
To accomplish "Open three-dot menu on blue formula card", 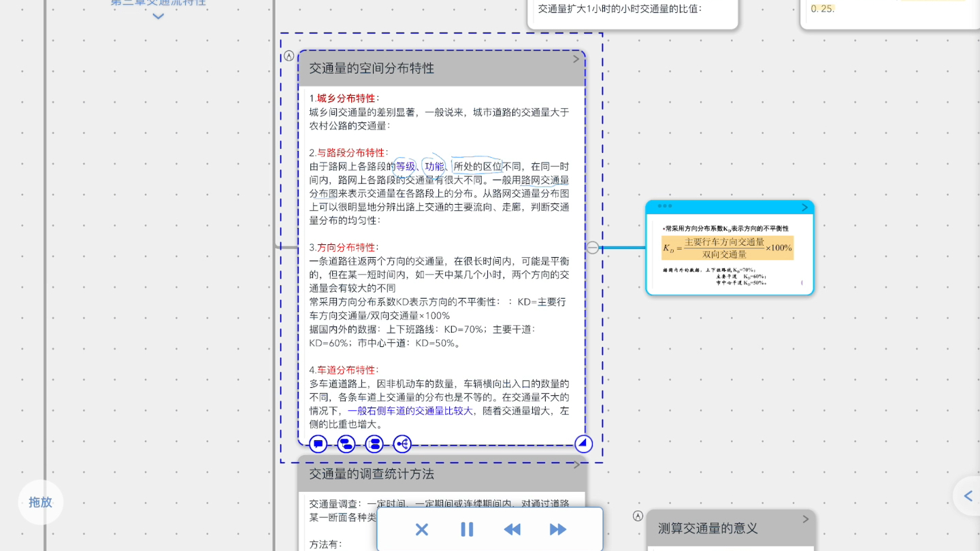I will coord(665,205).
